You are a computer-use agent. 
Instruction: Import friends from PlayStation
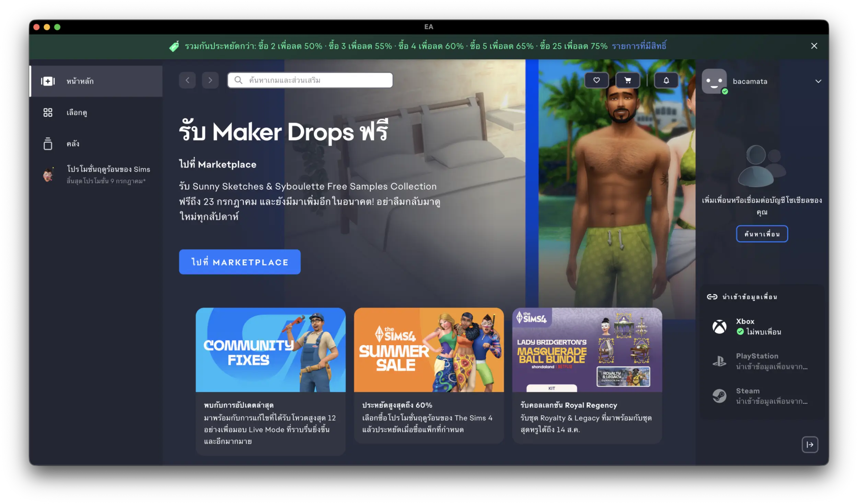[x=762, y=361]
